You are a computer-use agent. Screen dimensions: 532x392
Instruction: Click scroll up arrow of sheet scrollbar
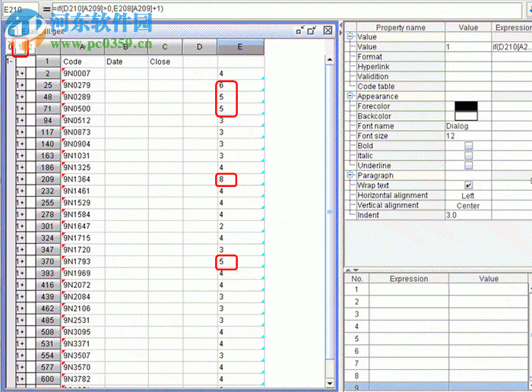330,60
